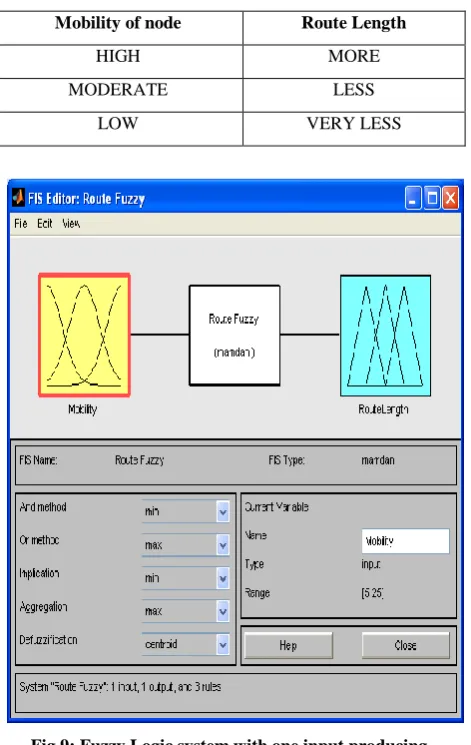
Task: Click the current variable Name input field
Action: coord(405,541)
